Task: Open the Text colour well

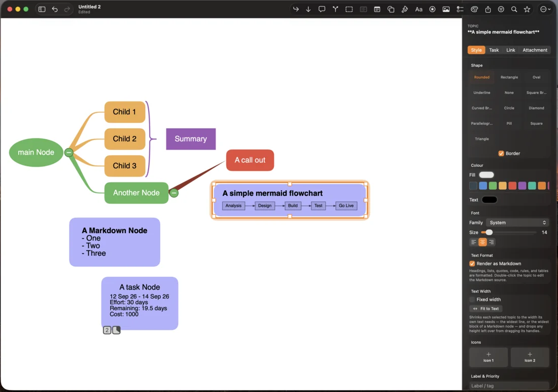Action: pyautogui.click(x=490, y=200)
